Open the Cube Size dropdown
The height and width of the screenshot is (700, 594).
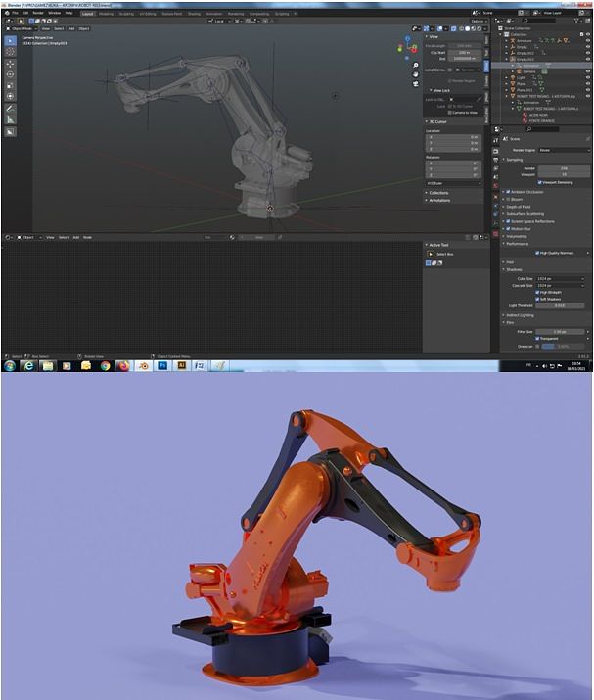pyautogui.click(x=563, y=278)
